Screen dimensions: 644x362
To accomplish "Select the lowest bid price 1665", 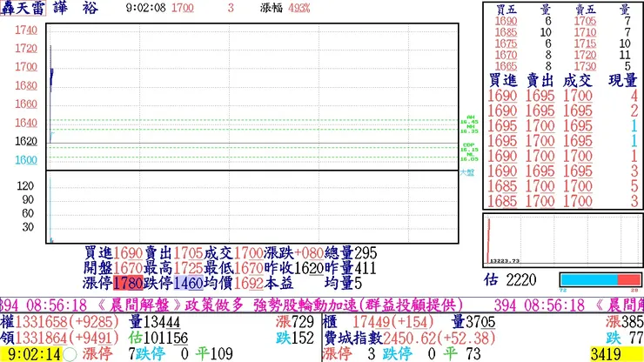I will coord(506,66).
